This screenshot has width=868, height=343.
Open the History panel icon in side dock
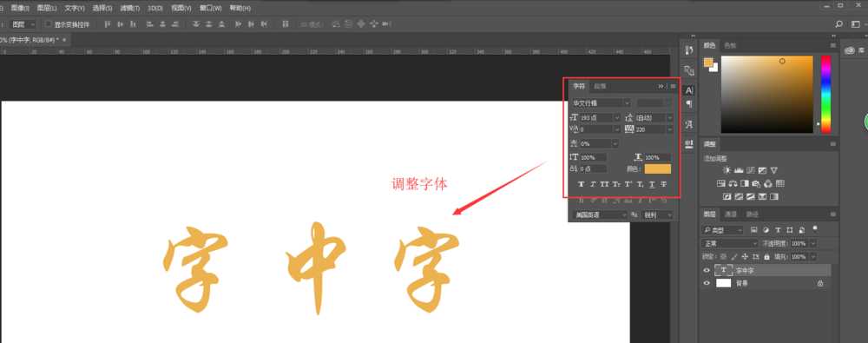click(x=689, y=51)
